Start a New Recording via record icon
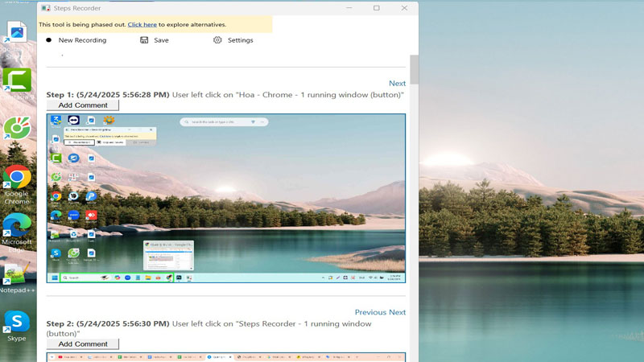Screen dimensions: 644x362 click(x=48, y=40)
